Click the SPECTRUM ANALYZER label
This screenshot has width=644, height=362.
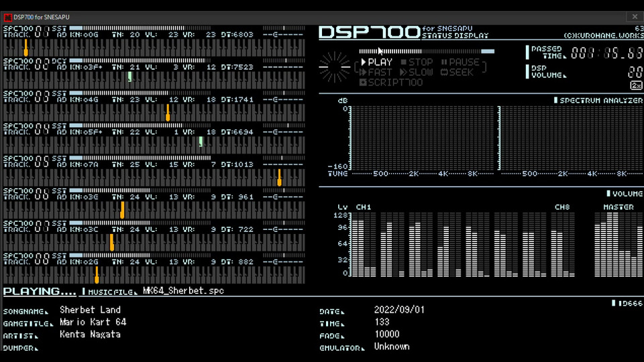[598, 101]
